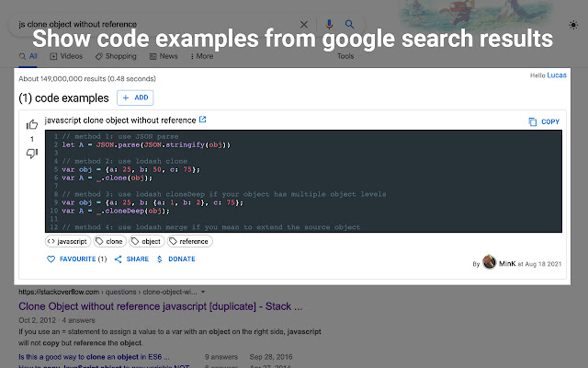Open the Tools options

(x=345, y=56)
